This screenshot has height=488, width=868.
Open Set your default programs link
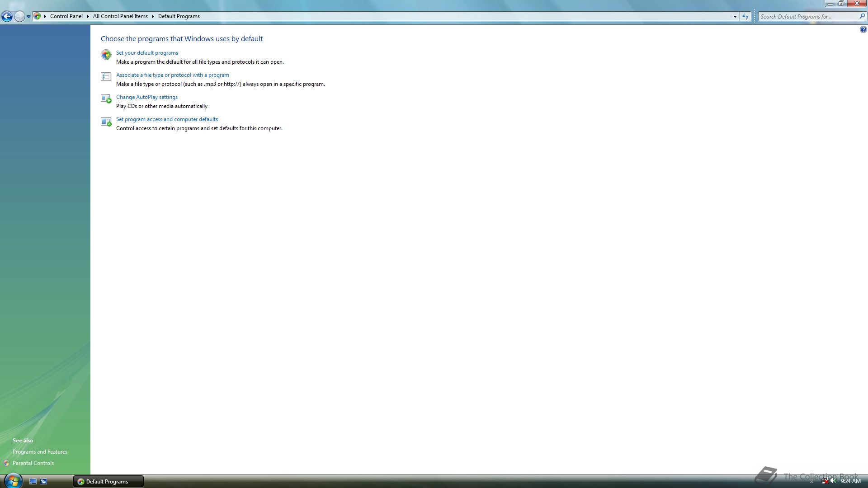147,53
